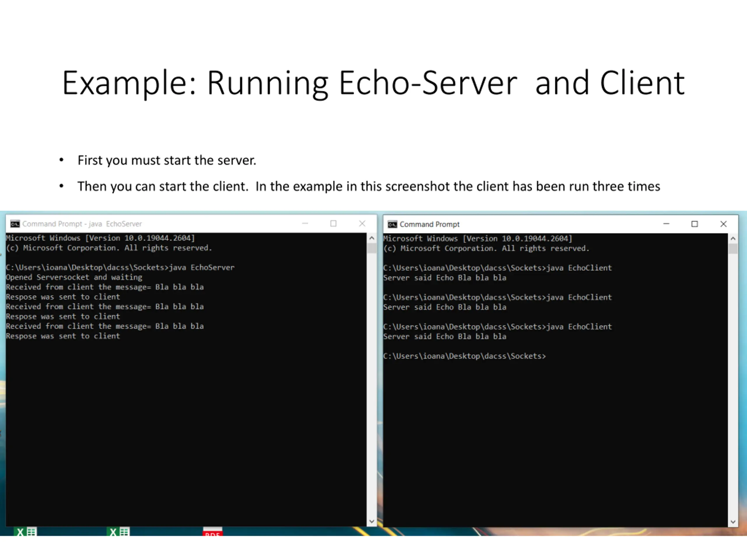Click scrollbar thumb in EchoServer window
Viewport: 747px width, 560px height.
(372, 248)
